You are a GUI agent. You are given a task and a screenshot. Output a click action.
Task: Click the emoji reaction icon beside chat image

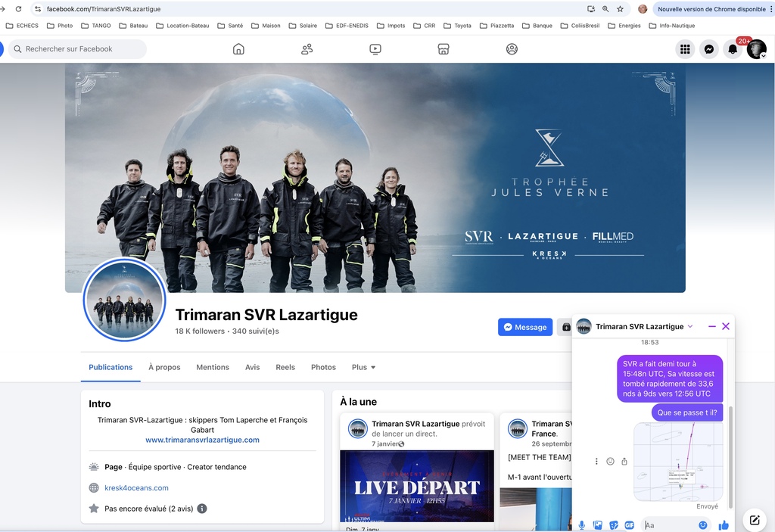(611, 462)
